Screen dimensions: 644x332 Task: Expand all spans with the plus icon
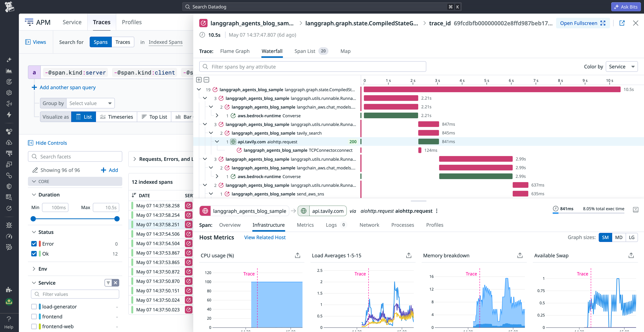tap(199, 80)
